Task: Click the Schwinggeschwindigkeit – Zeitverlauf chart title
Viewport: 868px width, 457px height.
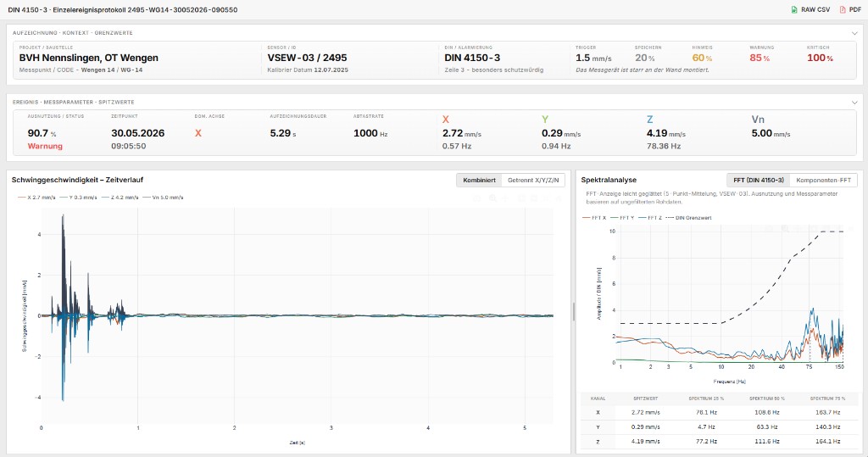Action: [77, 180]
